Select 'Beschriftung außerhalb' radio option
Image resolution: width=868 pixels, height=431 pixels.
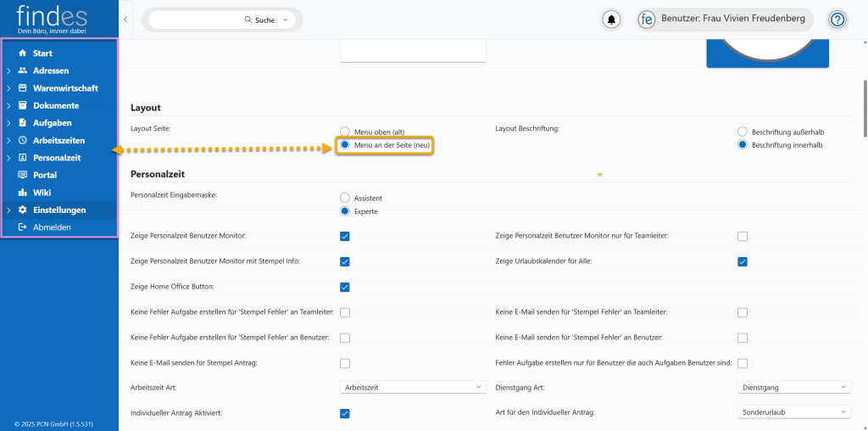point(743,132)
